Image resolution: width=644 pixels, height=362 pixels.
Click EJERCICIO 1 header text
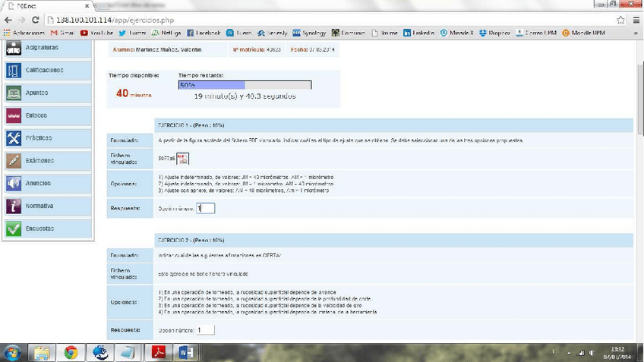pos(191,125)
